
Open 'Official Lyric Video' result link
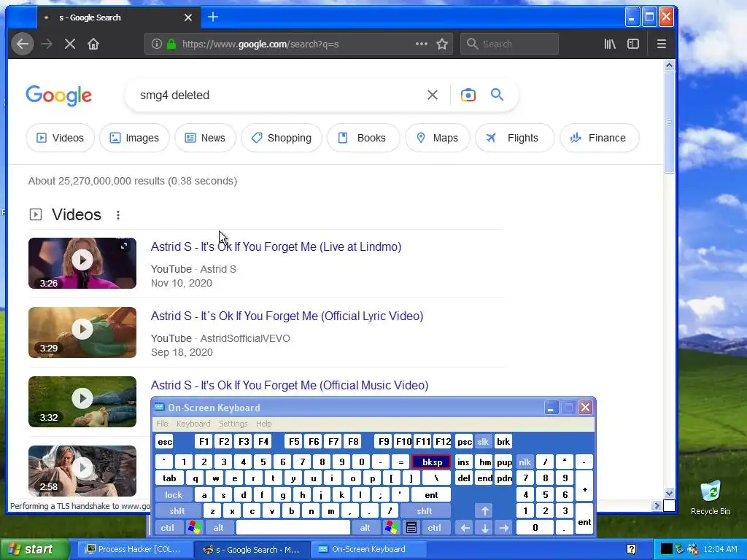pyautogui.click(x=287, y=316)
